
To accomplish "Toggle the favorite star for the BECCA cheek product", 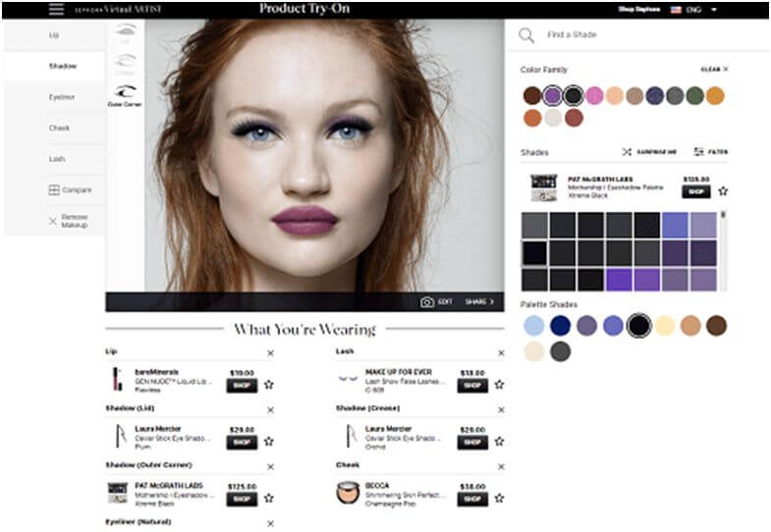I will click(498, 498).
